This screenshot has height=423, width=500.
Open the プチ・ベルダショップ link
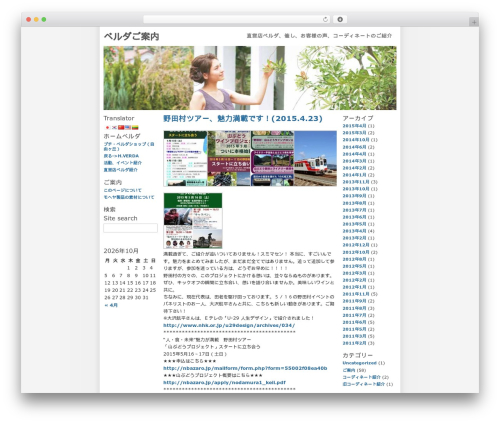tap(129, 146)
